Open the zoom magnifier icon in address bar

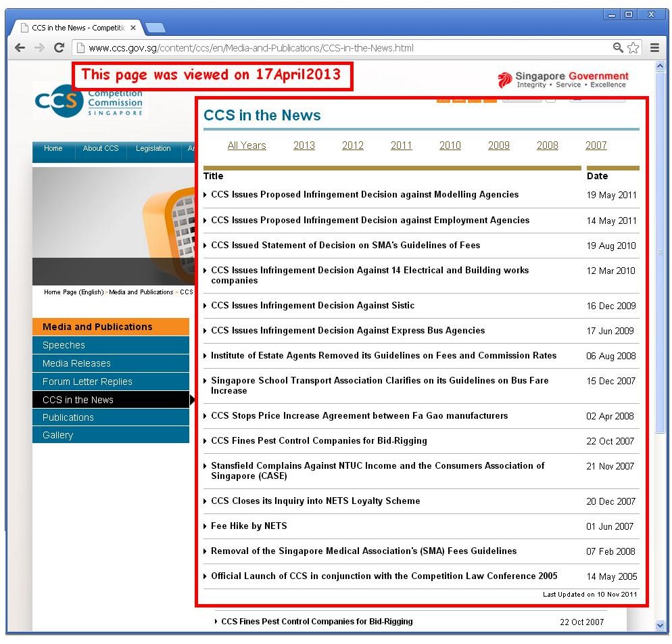tap(617, 47)
